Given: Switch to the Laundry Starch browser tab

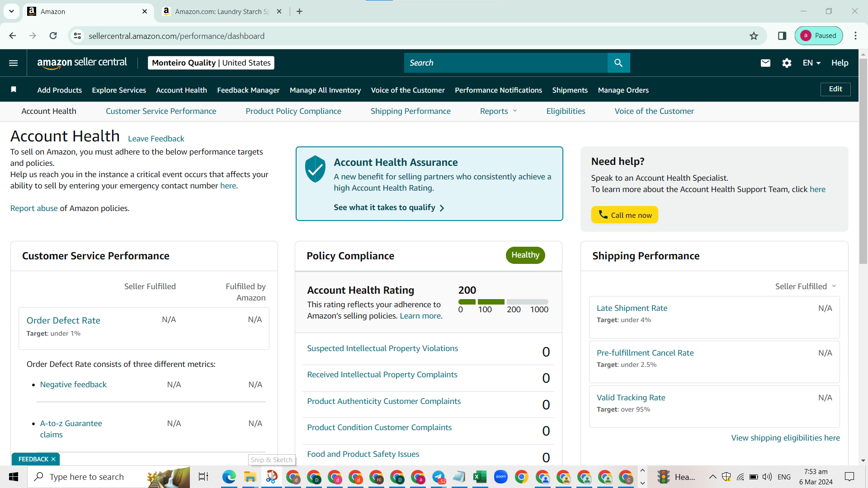Looking at the screenshot, I should (x=222, y=11).
